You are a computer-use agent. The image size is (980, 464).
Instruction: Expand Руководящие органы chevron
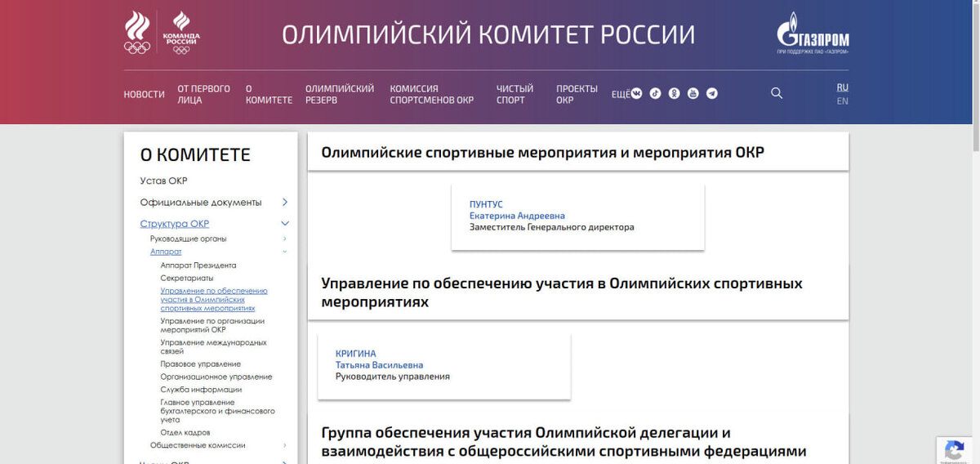tap(285, 239)
